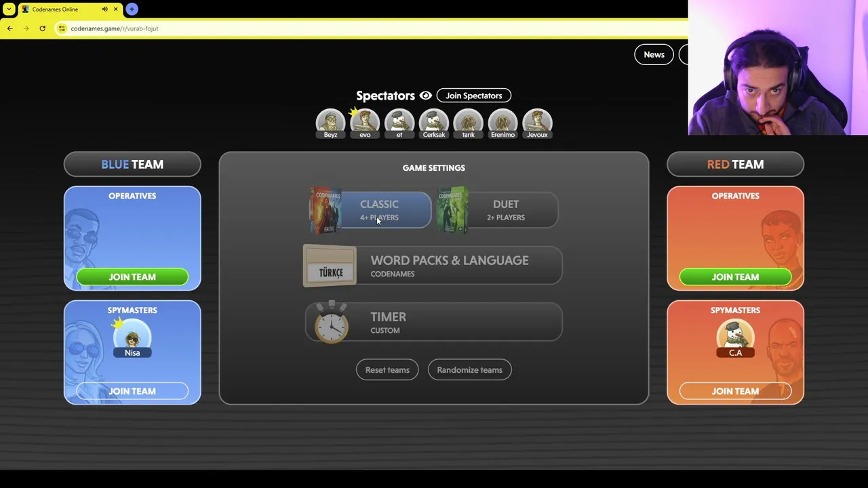Open the Timer custom settings
Screen dimensions: 868x488
(x=434, y=322)
